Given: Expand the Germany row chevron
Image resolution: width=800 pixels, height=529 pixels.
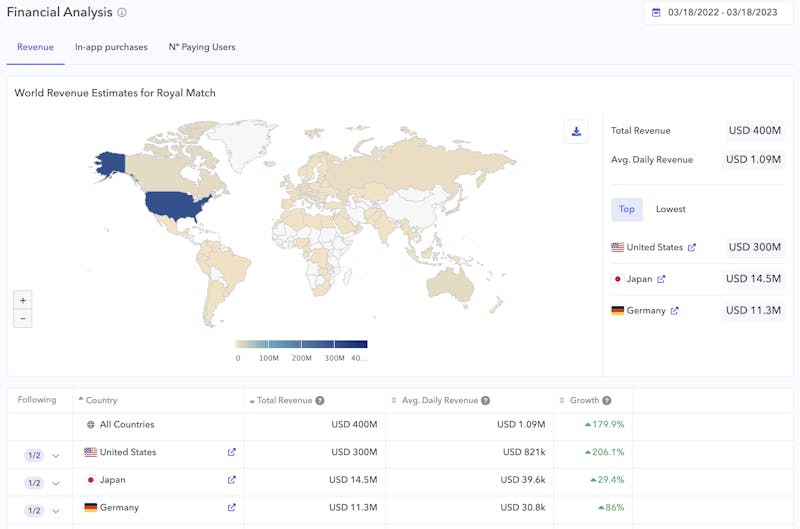Looking at the screenshot, I should (x=56, y=510).
